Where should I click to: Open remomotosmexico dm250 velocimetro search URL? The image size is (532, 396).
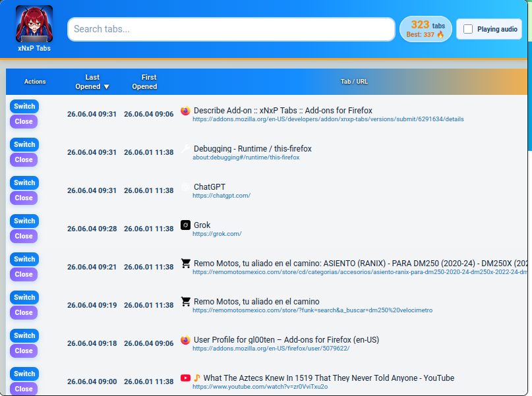[x=312, y=310]
